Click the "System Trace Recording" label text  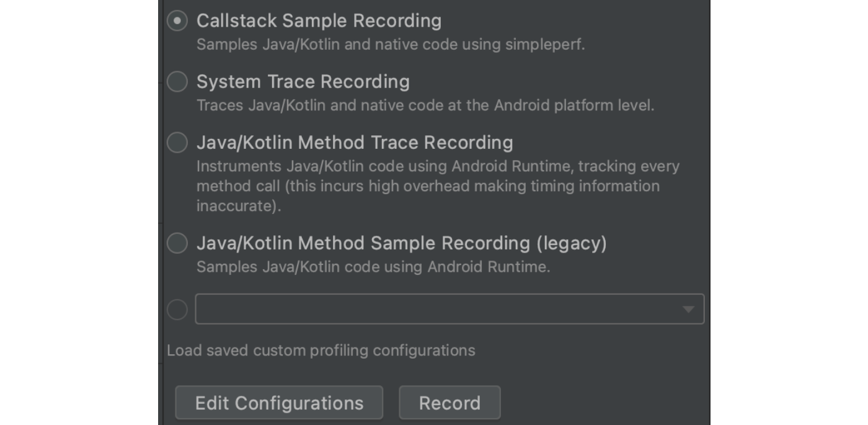click(x=303, y=81)
